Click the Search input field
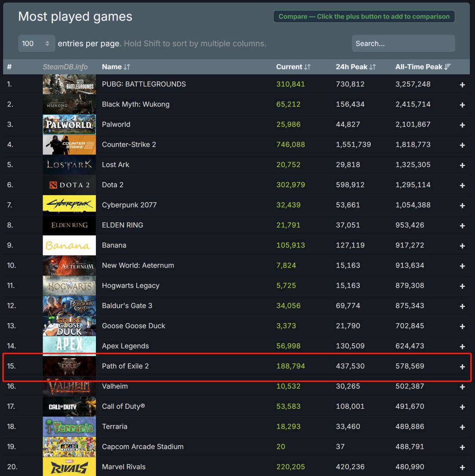Viewport: 475px width, 476px height. click(403, 44)
